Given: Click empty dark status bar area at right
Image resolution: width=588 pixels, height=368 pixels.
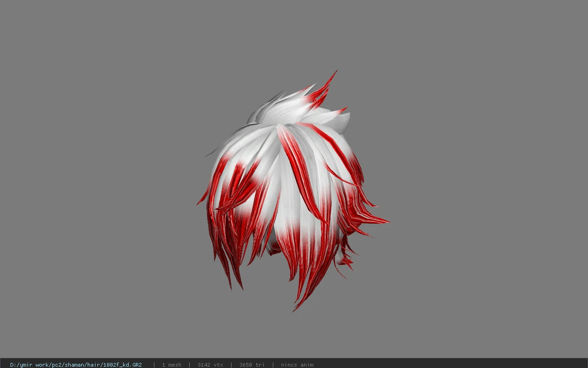Looking at the screenshot, I should 450,365.
